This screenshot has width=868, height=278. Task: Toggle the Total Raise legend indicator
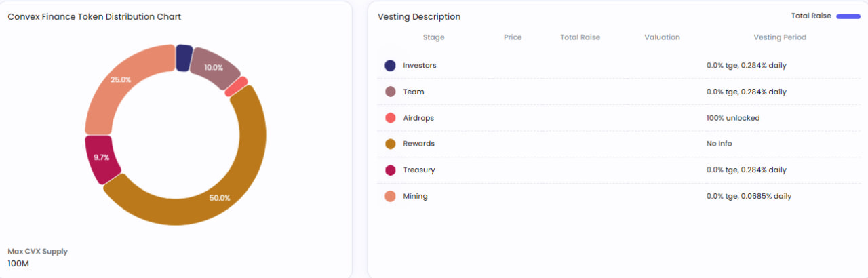click(x=848, y=16)
